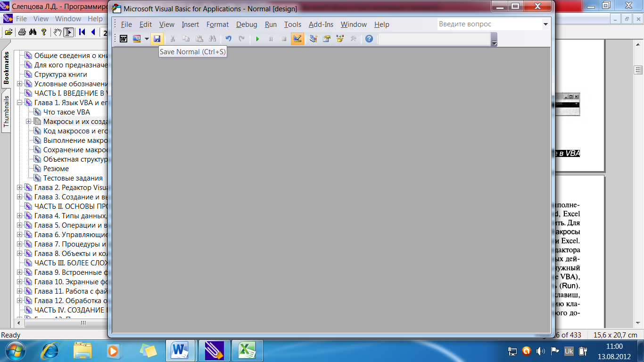Open the Tools menu

pos(292,25)
